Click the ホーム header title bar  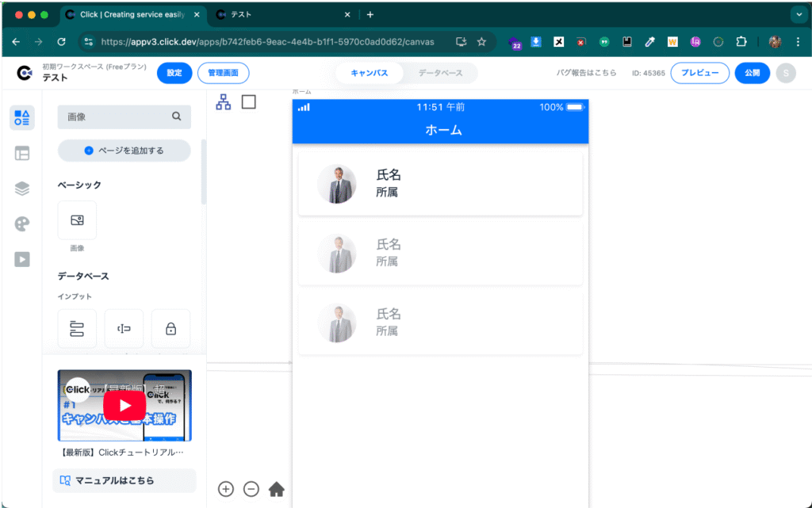point(441,129)
